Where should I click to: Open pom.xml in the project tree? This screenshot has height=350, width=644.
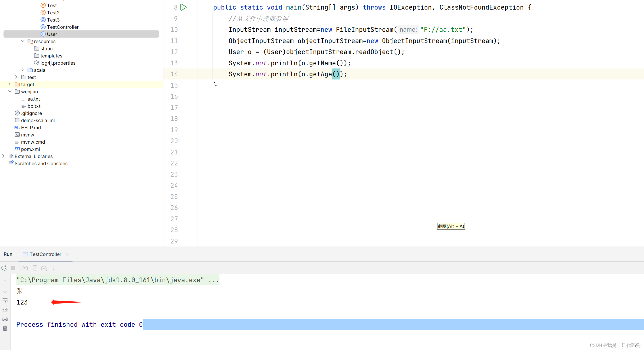coord(30,149)
